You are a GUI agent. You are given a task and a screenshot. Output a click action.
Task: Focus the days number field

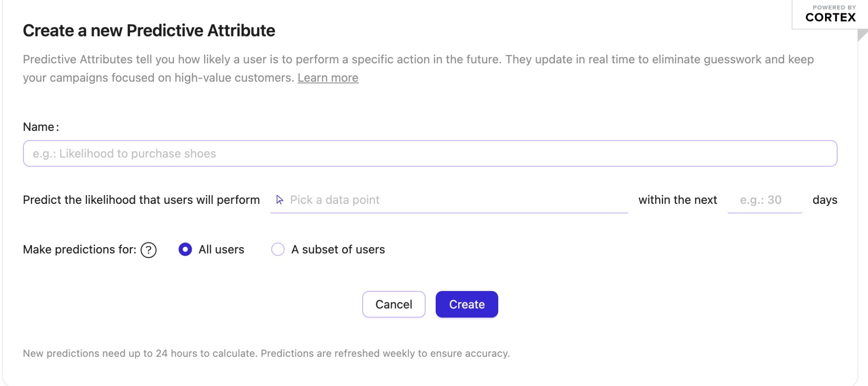[764, 200]
